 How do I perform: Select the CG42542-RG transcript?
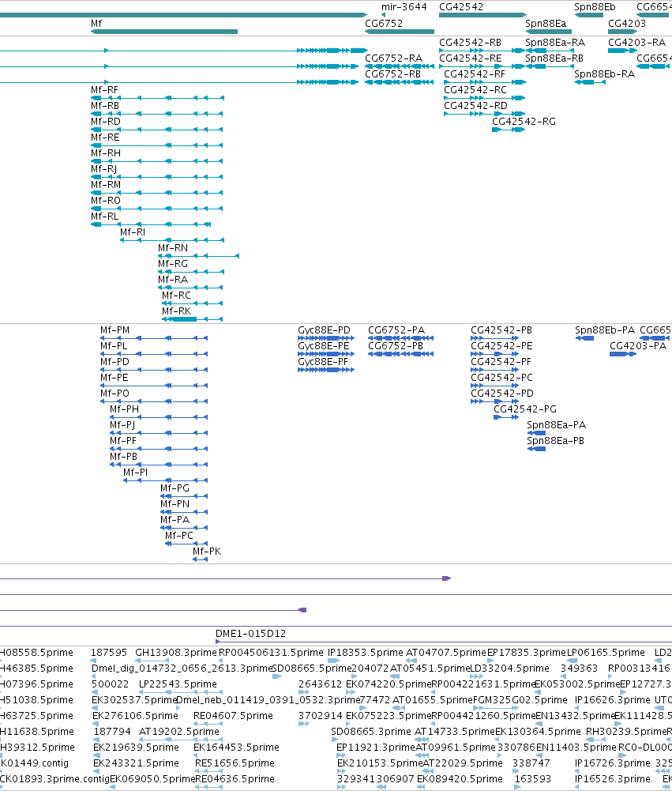pos(509,130)
